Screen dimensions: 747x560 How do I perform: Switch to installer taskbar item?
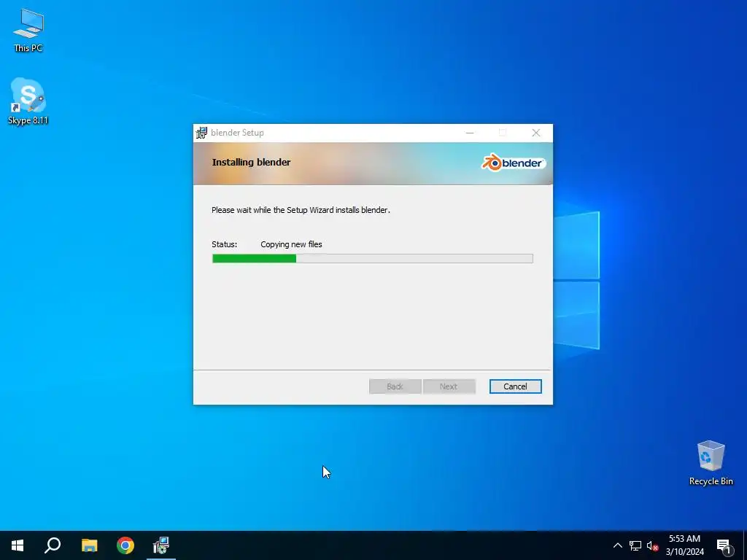pyautogui.click(x=161, y=545)
